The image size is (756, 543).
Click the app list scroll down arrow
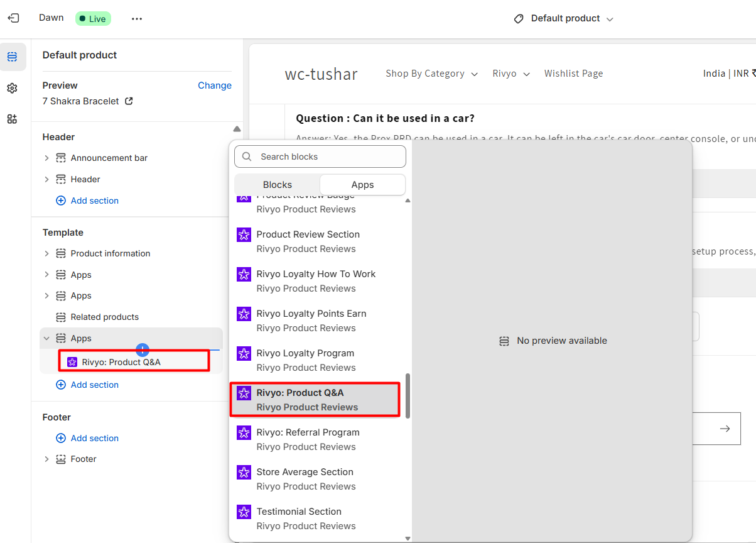click(x=408, y=538)
